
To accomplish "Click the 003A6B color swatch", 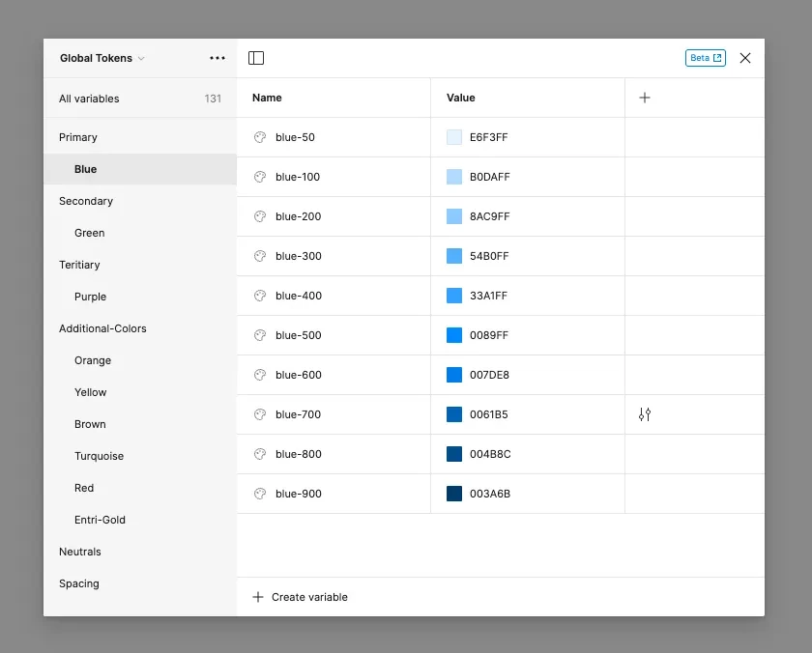I will pos(454,494).
